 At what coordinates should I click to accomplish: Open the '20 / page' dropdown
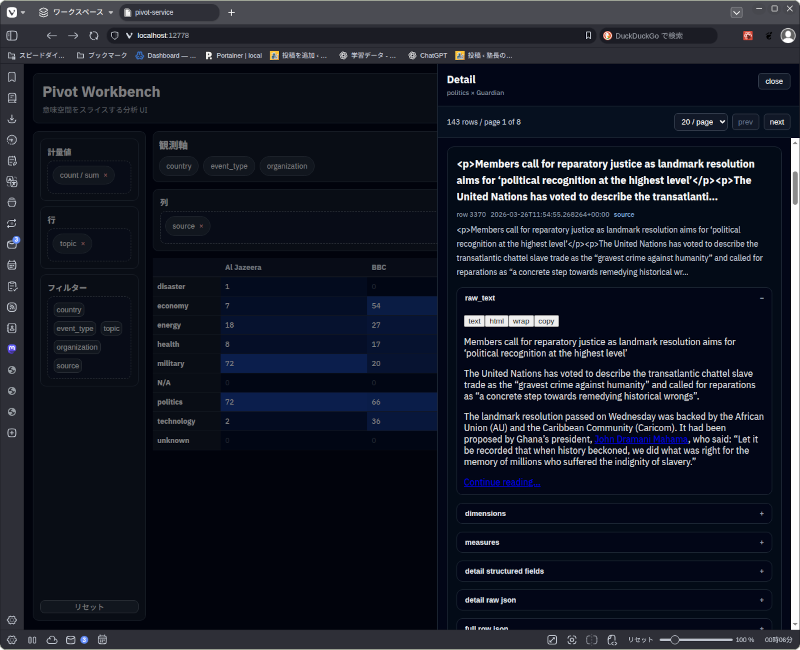(x=700, y=122)
